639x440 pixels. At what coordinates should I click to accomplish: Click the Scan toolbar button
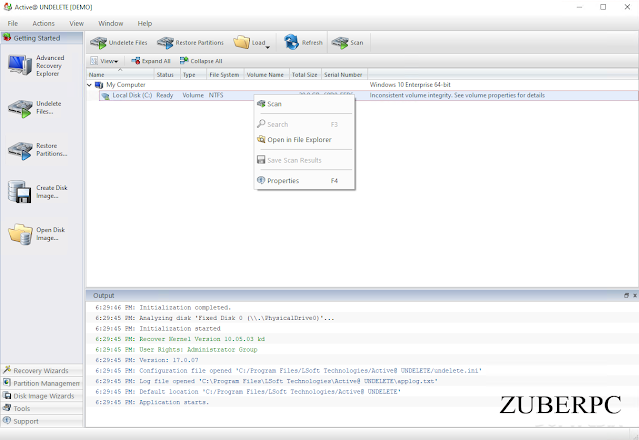[x=347, y=42]
